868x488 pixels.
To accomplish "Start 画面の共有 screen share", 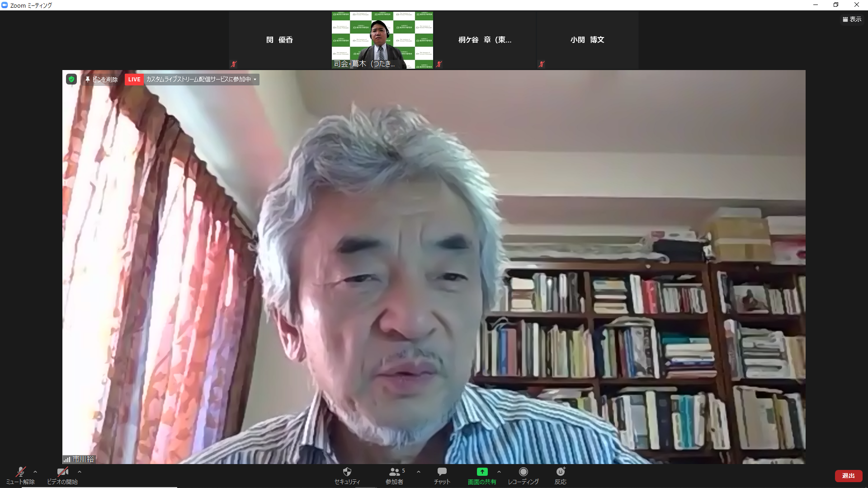I will pyautogui.click(x=482, y=476).
